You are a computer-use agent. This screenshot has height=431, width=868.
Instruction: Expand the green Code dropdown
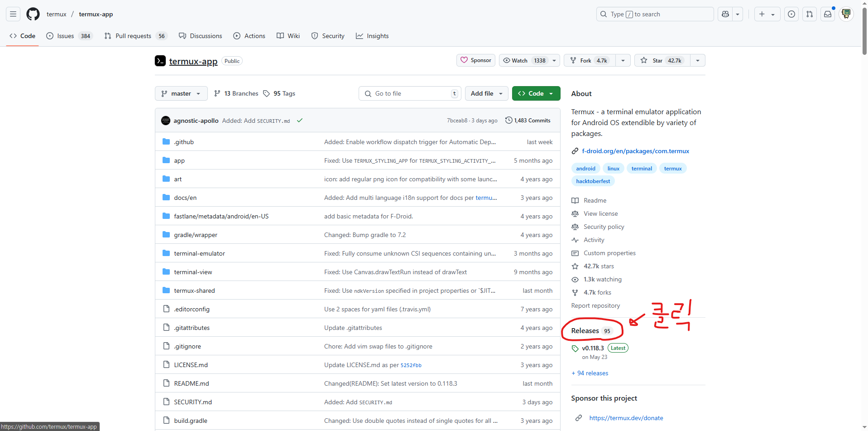click(536, 93)
